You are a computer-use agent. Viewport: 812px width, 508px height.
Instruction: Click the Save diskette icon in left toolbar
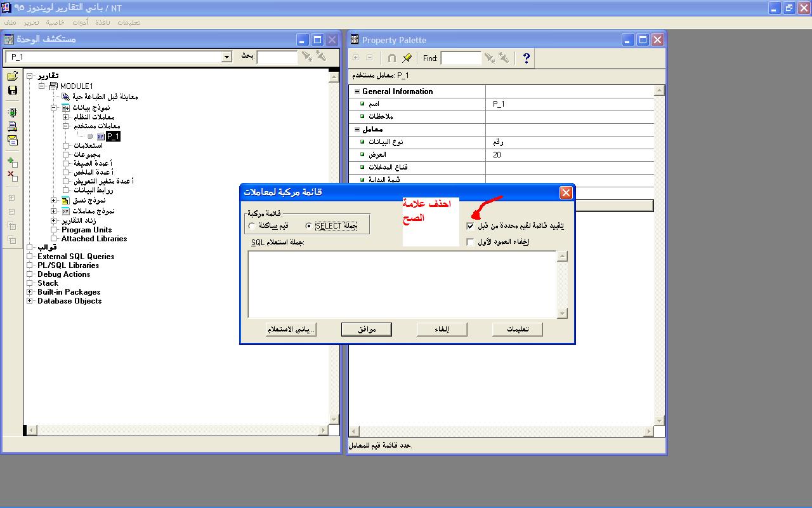click(12, 90)
